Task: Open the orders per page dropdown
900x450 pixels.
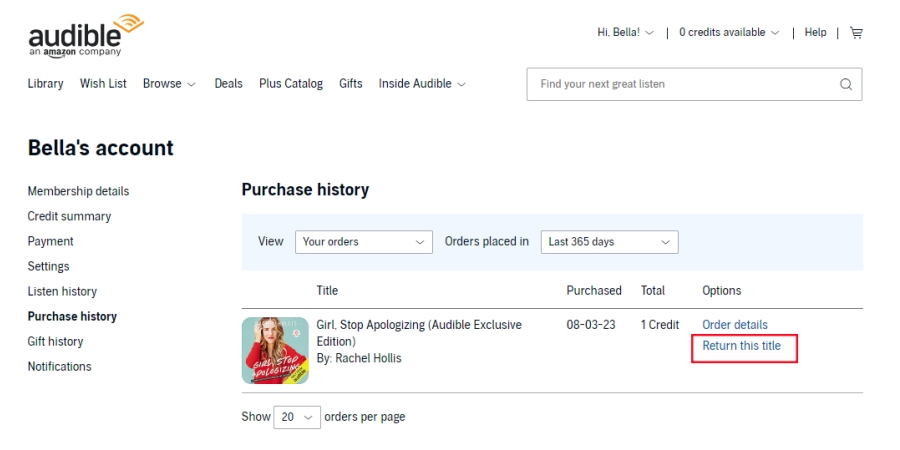Action: 297,417
